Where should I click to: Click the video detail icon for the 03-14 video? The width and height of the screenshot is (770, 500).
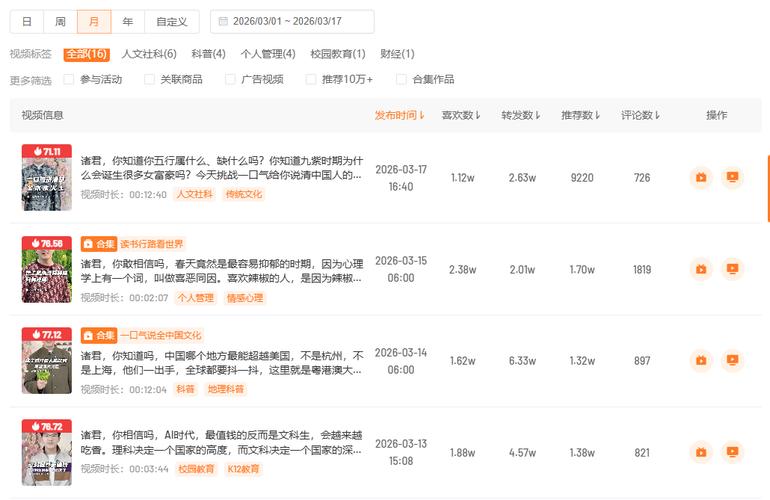(x=701, y=361)
